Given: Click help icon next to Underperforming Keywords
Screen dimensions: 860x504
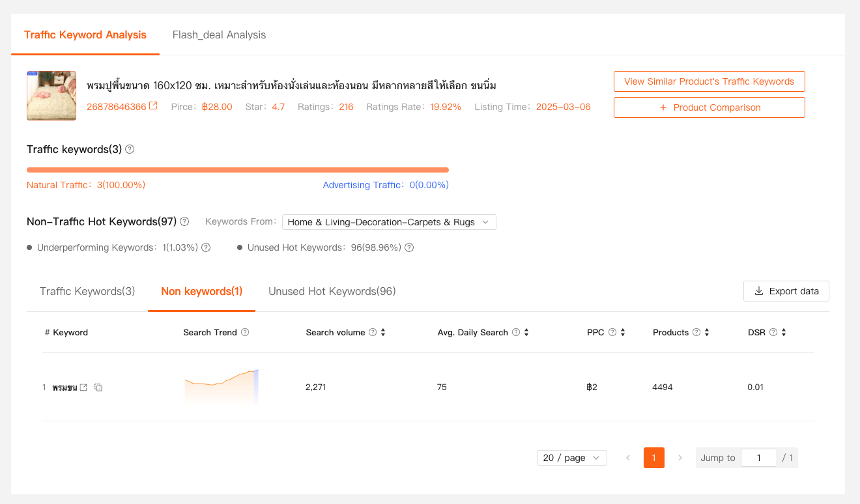Looking at the screenshot, I should point(206,247).
